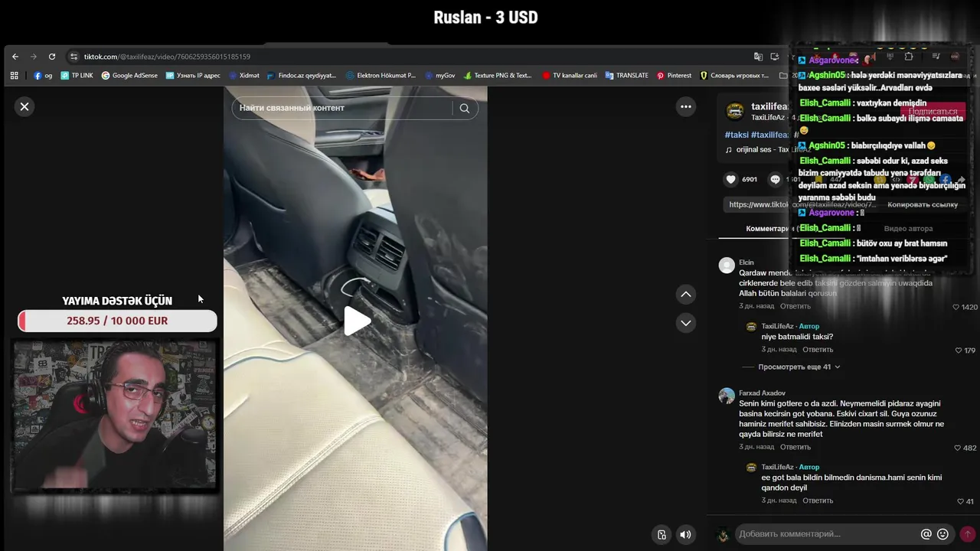Open the myGov bookmark
This screenshot has height=551, width=980.
pos(440,76)
